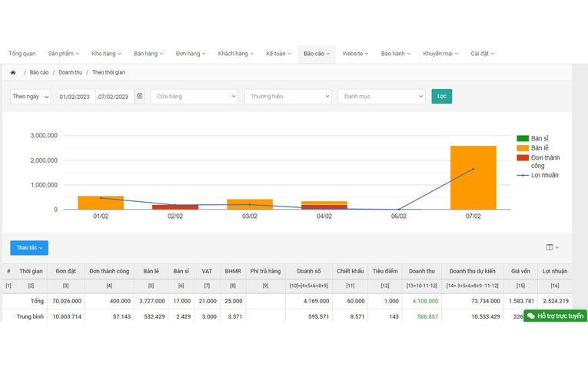Image resolution: width=588 pixels, height=367 pixels.
Task: Select total profit value 2.524.219
Action: 556,301
